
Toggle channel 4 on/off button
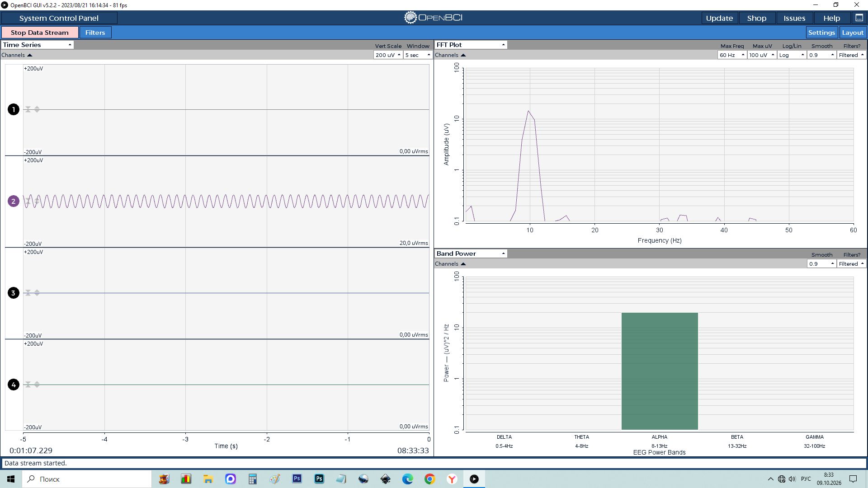tap(14, 385)
